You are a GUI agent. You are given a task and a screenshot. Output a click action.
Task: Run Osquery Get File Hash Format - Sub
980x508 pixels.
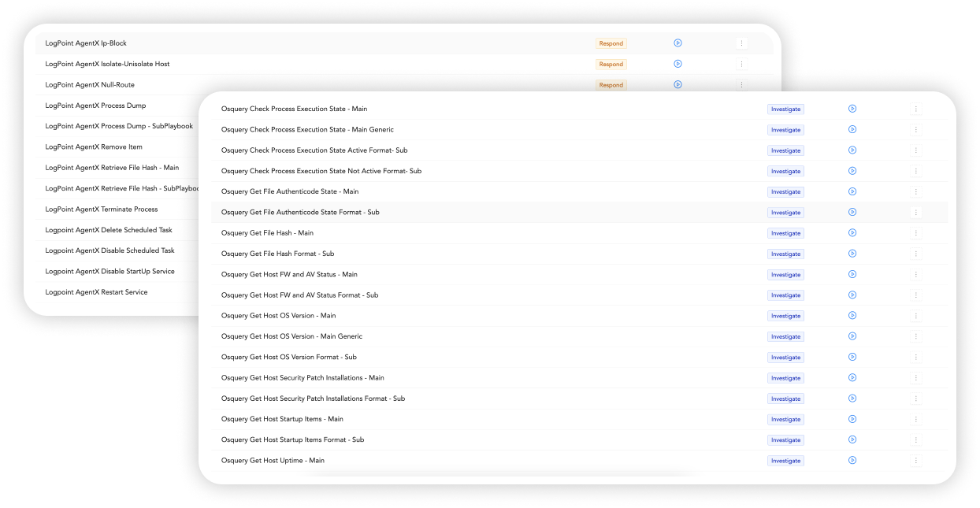pos(852,254)
